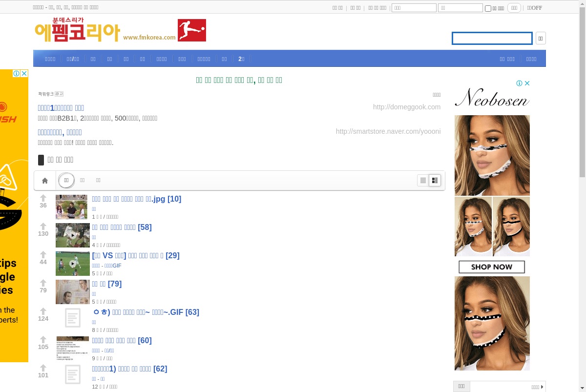Open the navigation item containing a slash
The width and height of the screenshot is (586, 392).
click(x=73, y=59)
